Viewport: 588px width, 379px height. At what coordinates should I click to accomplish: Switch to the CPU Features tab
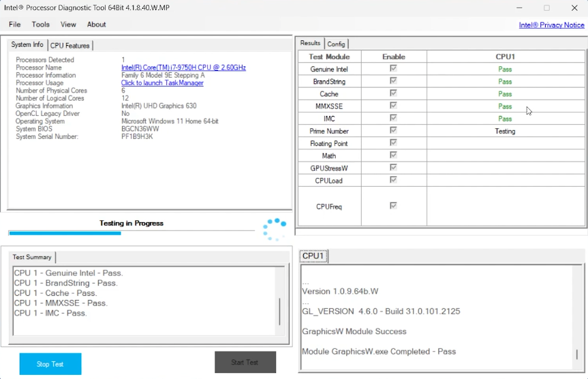click(70, 46)
